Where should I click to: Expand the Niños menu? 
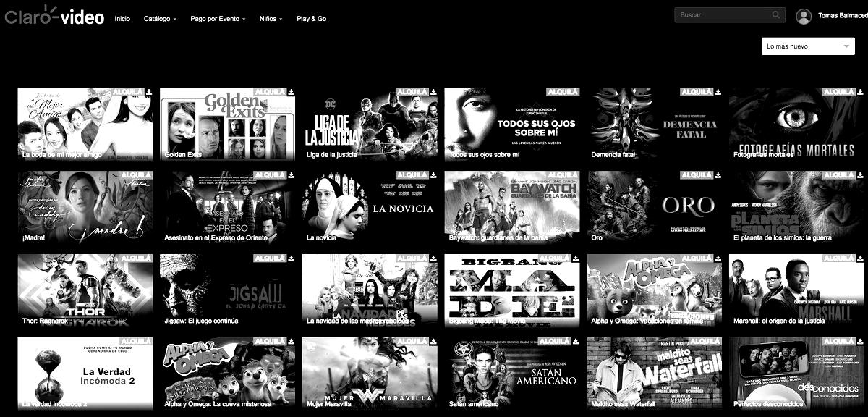point(271,19)
